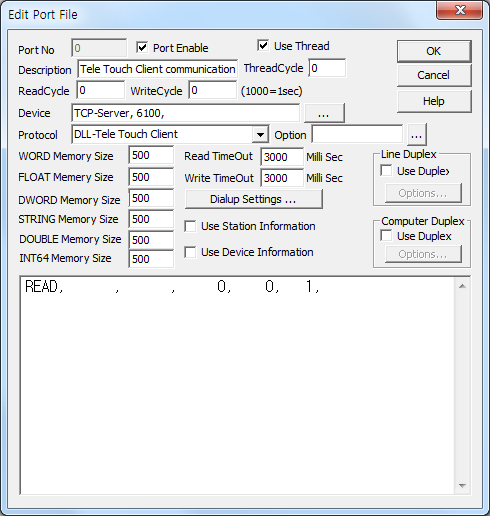
Task: Open Device browse ellipsis button
Action: 324,113
